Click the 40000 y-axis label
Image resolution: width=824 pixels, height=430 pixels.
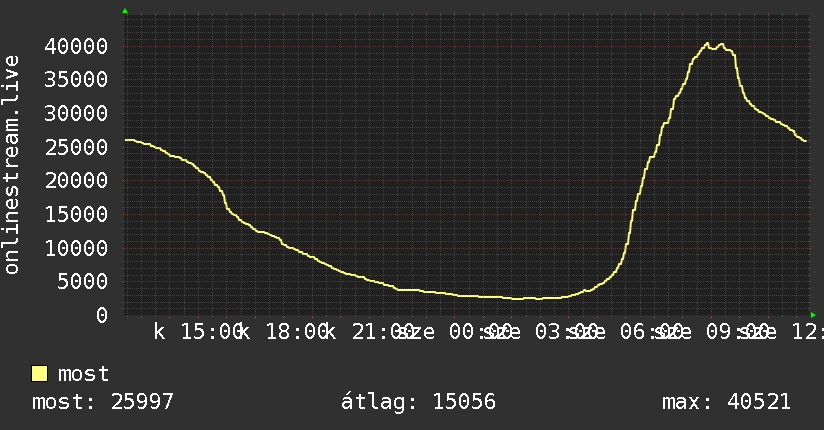click(76, 46)
